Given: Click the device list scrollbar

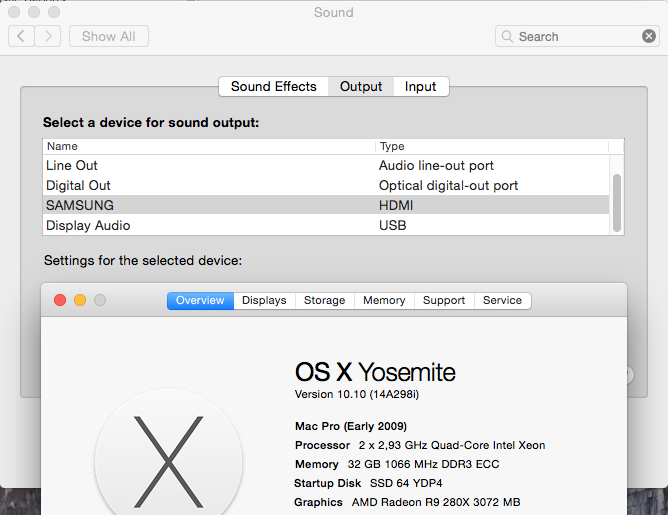Looking at the screenshot, I should point(617,202).
